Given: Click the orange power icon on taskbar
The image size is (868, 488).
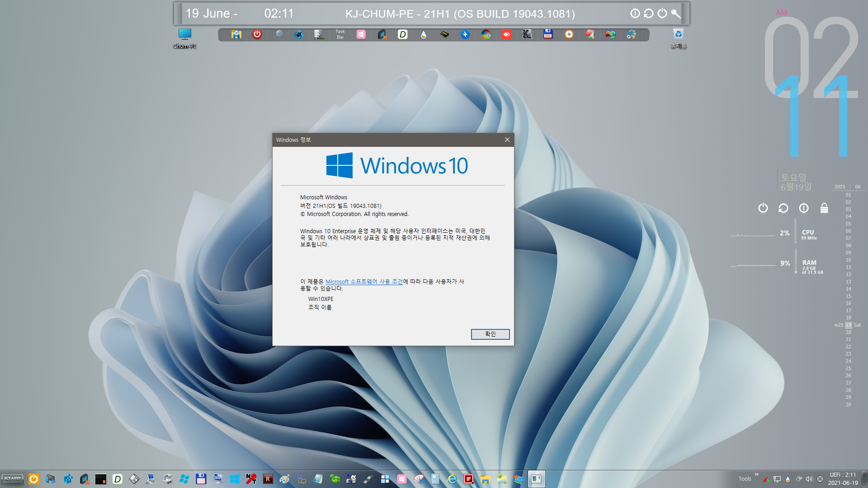Looking at the screenshot, I should [x=34, y=479].
